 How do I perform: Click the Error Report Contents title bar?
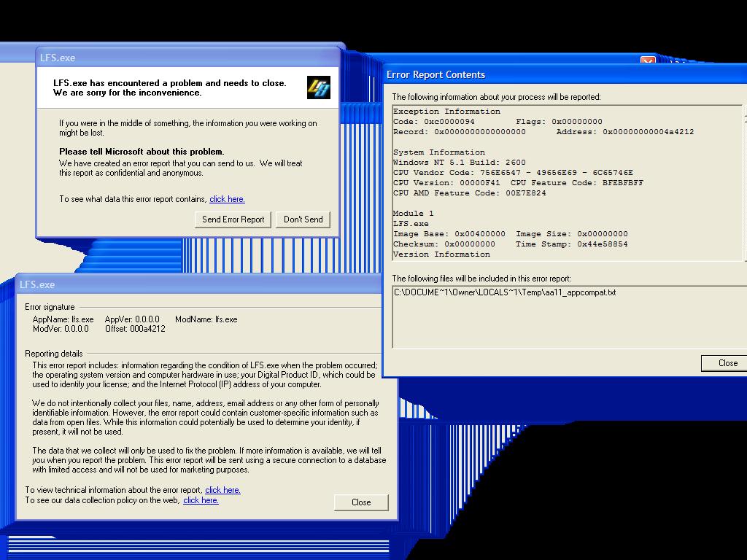coord(565,75)
